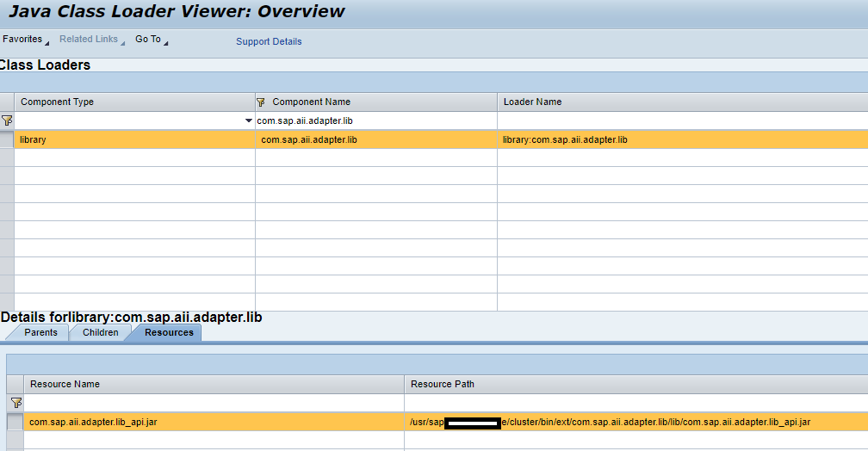Open the Favorites menu

point(25,40)
